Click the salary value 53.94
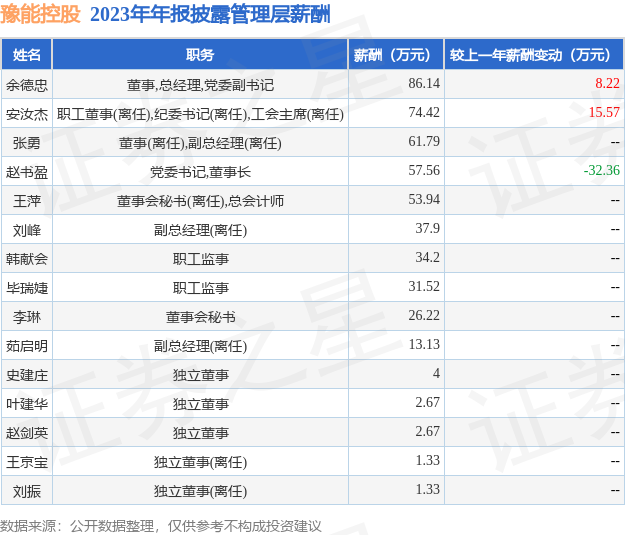This screenshot has width=625, height=535. (x=424, y=199)
